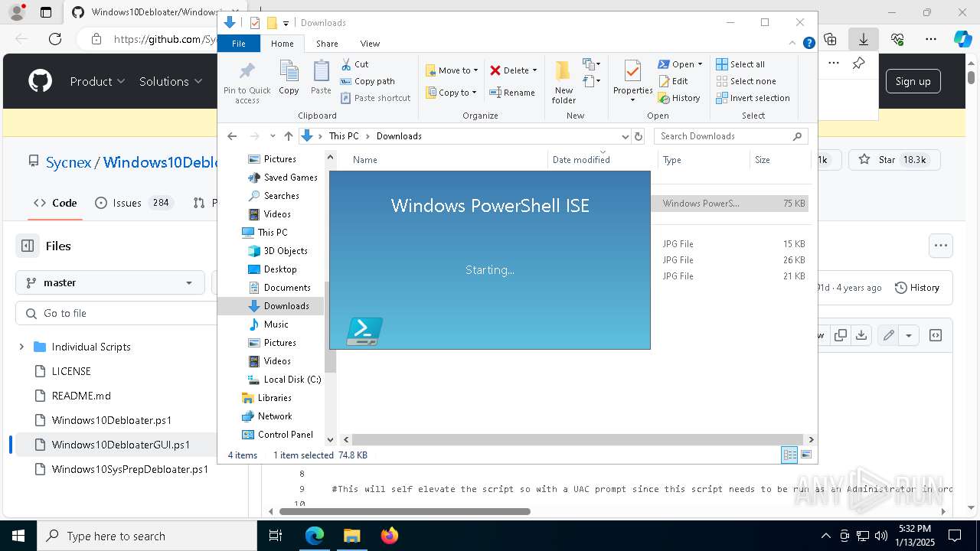Go back in Explorer navigation

tap(232, 136)
